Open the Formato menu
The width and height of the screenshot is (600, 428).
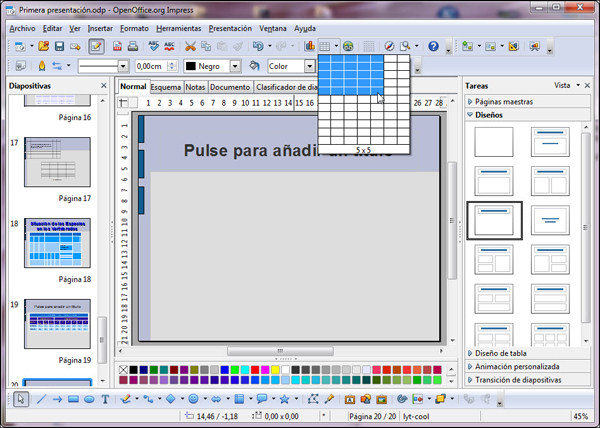click(x=134, y=29)
